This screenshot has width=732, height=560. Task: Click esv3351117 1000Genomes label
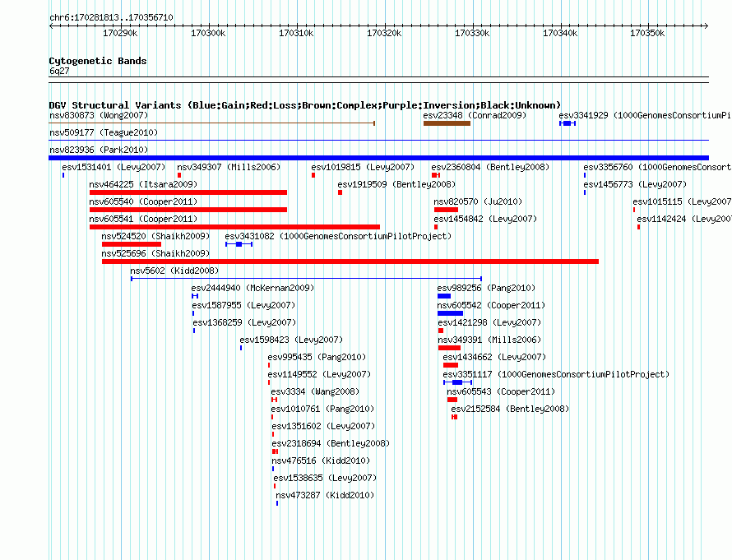pos(556,374)
